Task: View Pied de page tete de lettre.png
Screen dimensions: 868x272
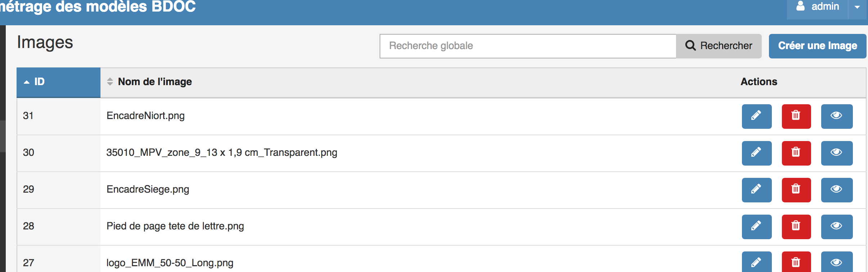Action: click(x=837, y=227)
